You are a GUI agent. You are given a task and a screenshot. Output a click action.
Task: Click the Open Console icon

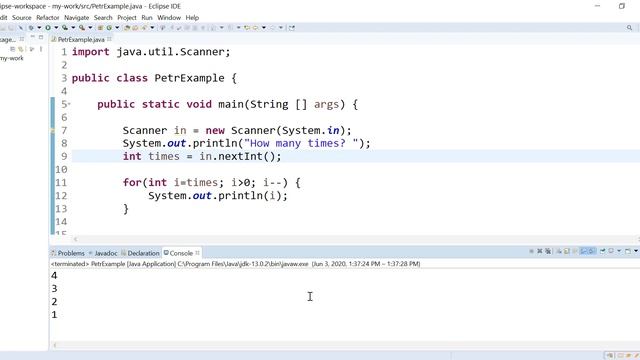pos(628,251)
